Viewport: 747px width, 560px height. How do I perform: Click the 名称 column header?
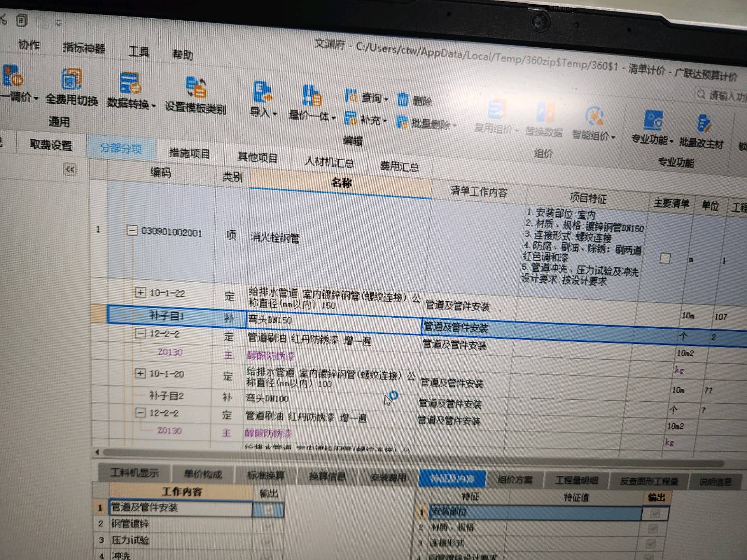click(341, 183)
